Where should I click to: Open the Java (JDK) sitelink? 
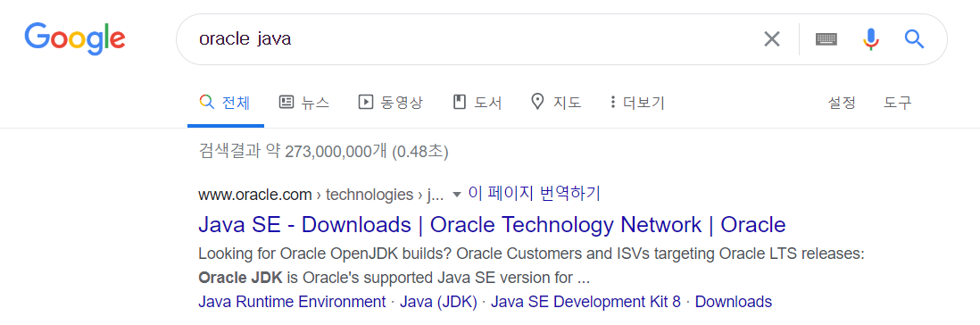coord(438,302)
